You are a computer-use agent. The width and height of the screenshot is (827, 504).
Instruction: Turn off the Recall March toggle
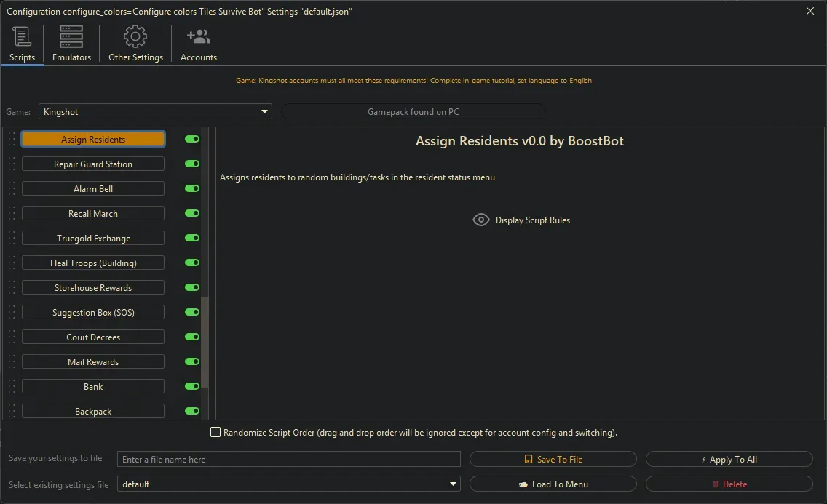(191, 213)
